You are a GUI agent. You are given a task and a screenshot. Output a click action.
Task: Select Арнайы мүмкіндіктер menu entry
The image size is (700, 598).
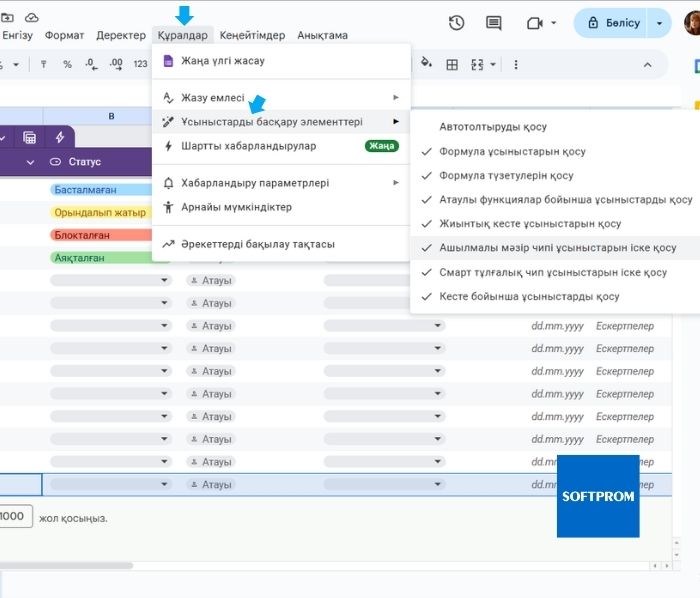pyautogui.click(x=236, y=207)
